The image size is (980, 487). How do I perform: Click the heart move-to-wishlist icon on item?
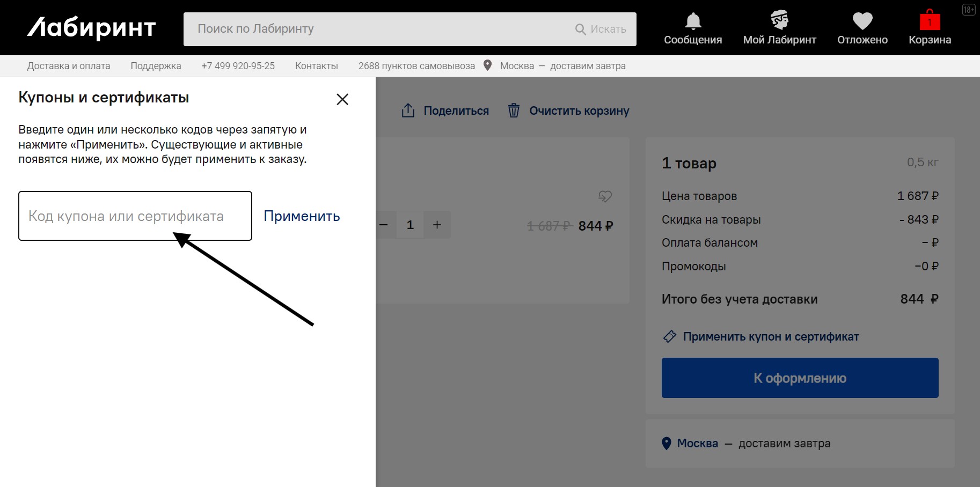tap(605, 196)
